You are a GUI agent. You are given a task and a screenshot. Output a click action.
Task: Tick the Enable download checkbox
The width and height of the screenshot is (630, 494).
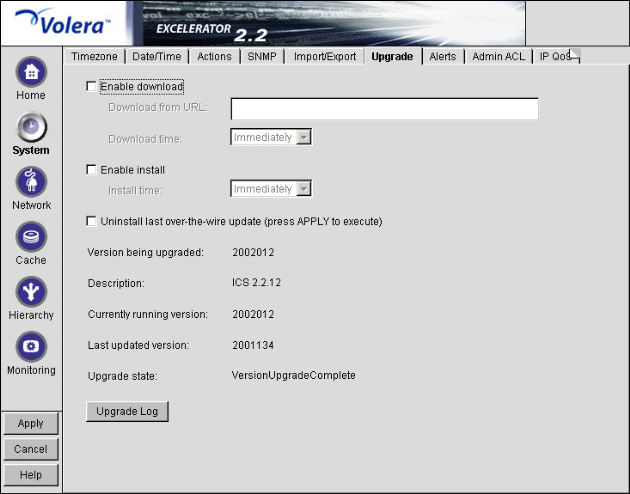(x=91, y=86)
